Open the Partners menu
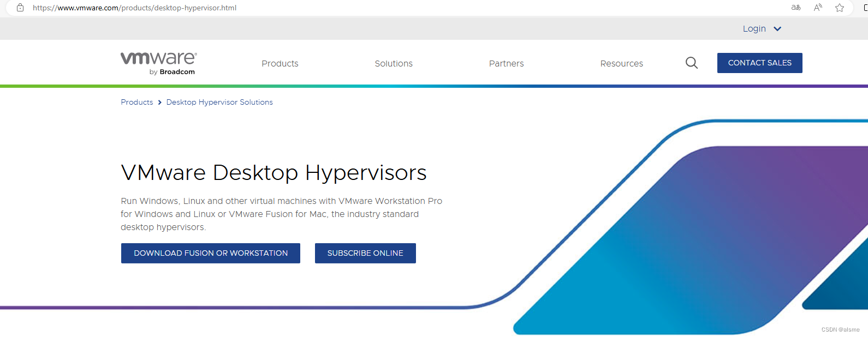Image resolution: width=868 pixels, height=337 pixels. pyautogui.click(x=507, y=64)
